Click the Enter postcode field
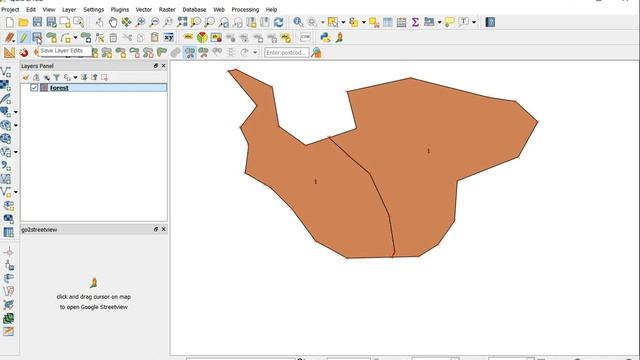This screenshot has height=360, width=640. tap(287, 53)
